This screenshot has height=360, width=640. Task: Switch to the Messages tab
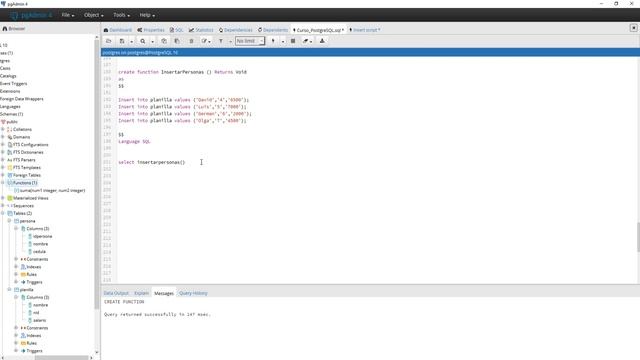click(x=164, y=293)
